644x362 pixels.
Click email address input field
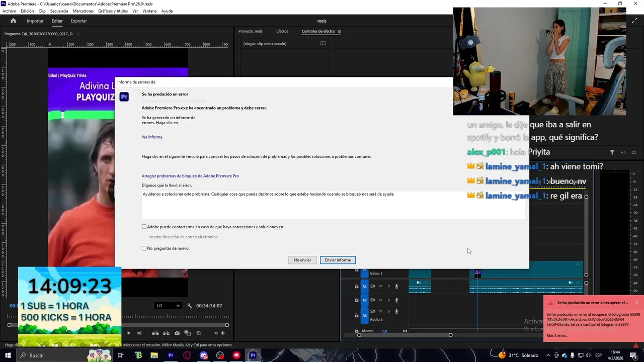click(x=183, y=237)
